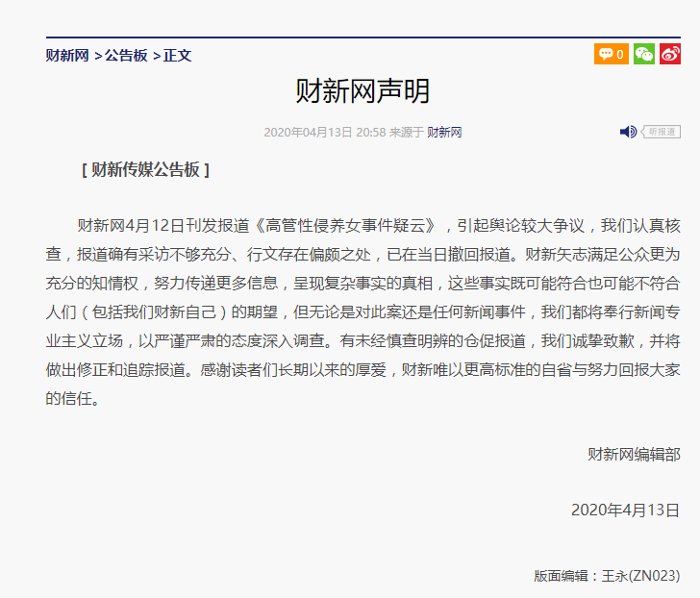Share article via WeChat icon
This screenshot has height=598, width=700.
tap(644, 54)
